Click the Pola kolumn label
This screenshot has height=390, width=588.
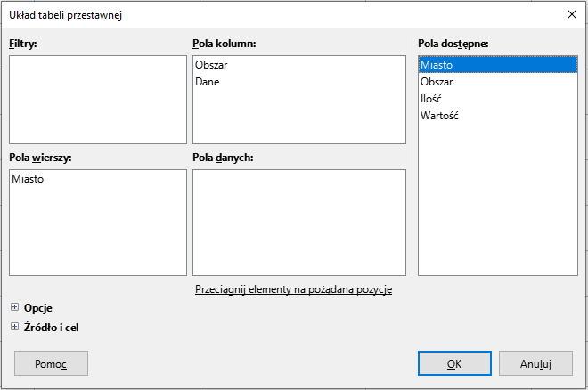point(225,42)
